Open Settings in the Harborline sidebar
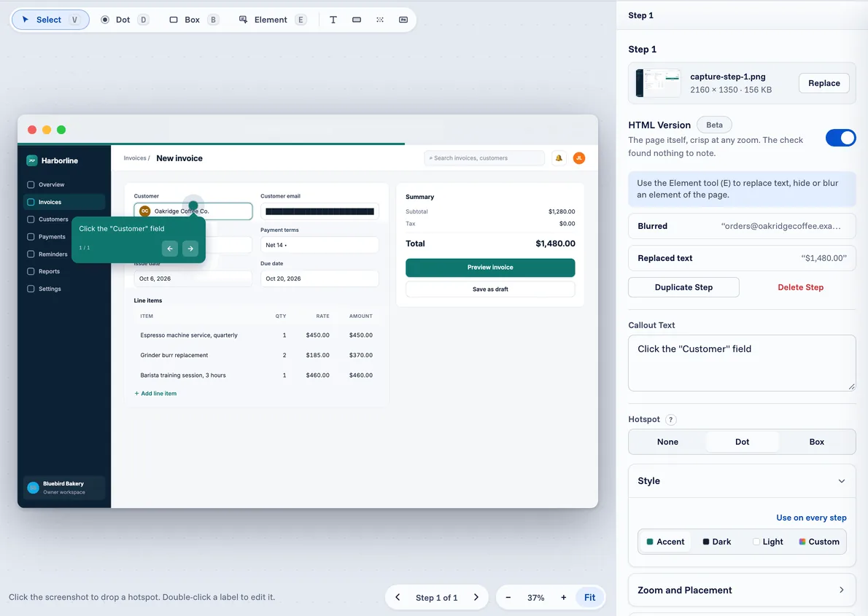868x616 pixels. (64, 289)
